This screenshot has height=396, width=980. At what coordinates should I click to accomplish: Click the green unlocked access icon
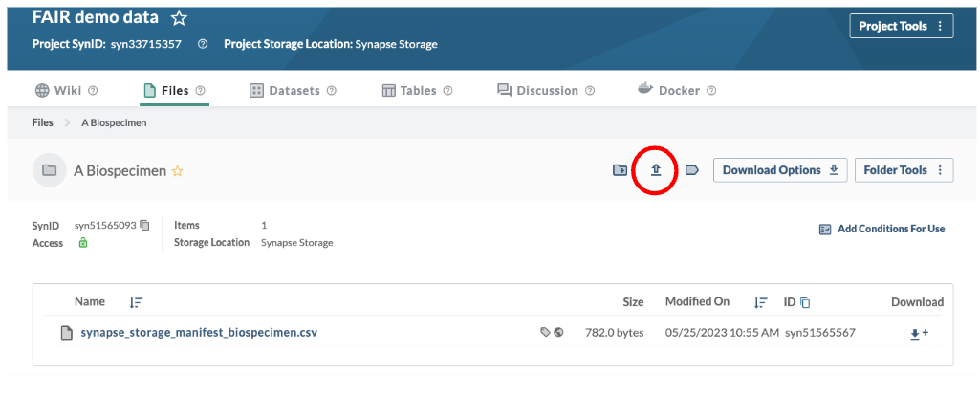82,243
